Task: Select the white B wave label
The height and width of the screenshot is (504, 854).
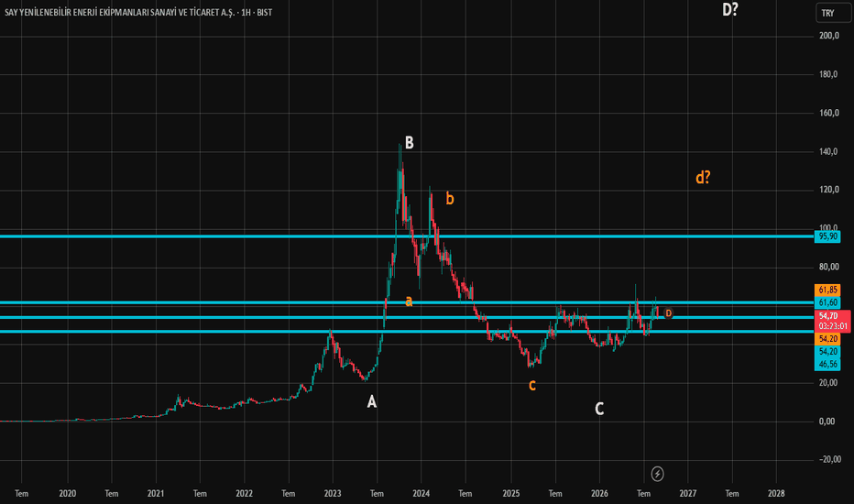Action: pos(409,143)
